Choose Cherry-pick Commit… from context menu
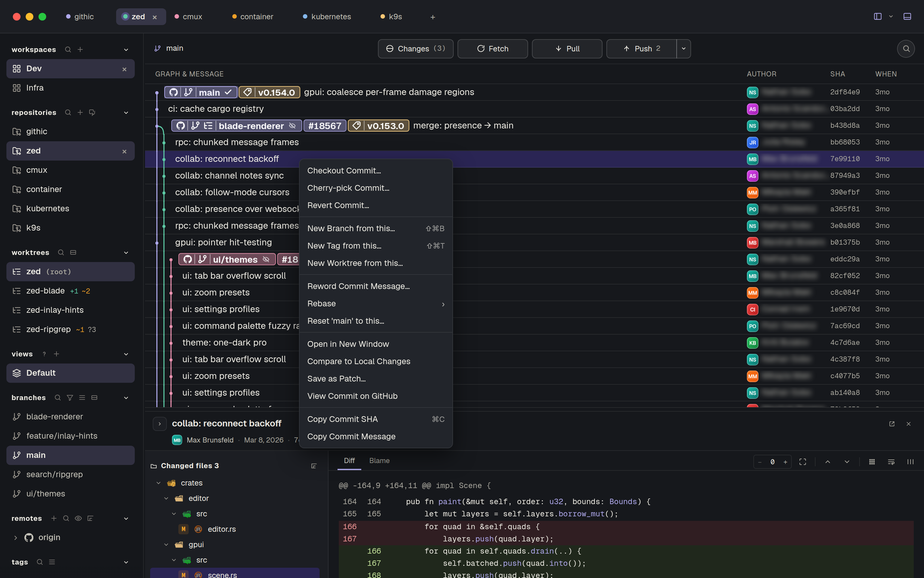Viewport: 924px width, 578px height. coord(376,188)
